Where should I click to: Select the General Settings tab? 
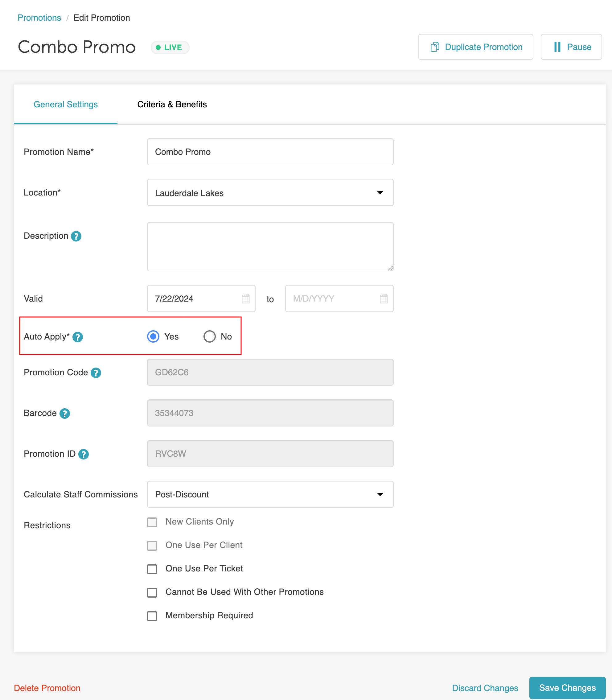66,104
